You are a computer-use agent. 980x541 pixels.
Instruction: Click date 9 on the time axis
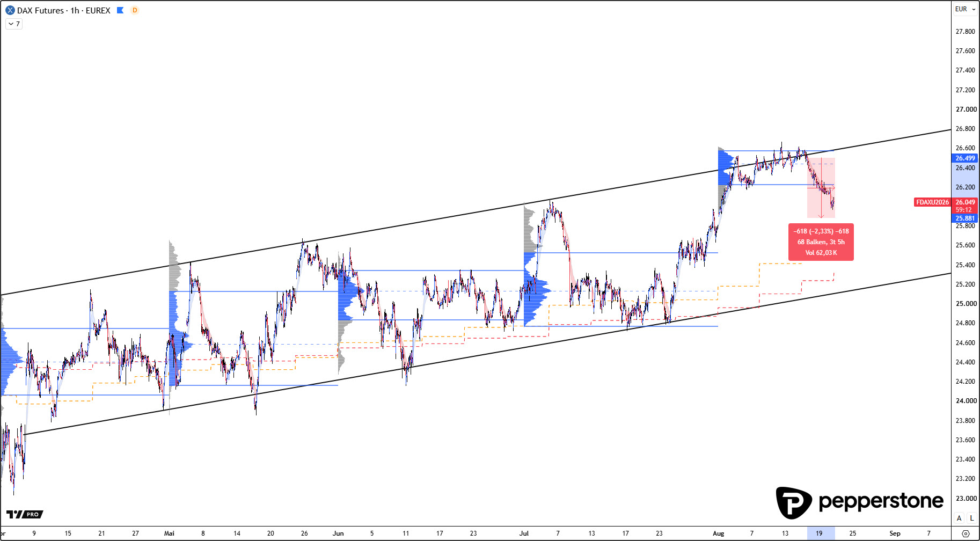[34, 533]
